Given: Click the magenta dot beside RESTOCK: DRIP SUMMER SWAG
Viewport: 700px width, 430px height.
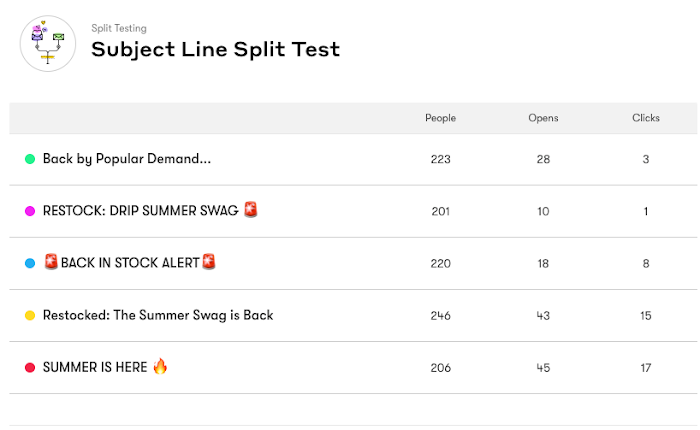Looking at the screenshot, I should coord(30,211).
